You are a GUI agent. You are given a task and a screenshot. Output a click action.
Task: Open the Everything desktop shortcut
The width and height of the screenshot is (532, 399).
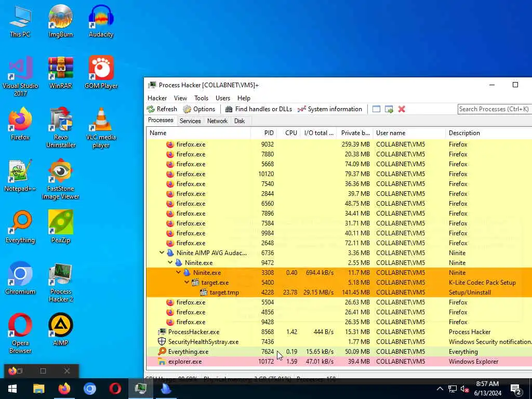click(x=20, y=227)
